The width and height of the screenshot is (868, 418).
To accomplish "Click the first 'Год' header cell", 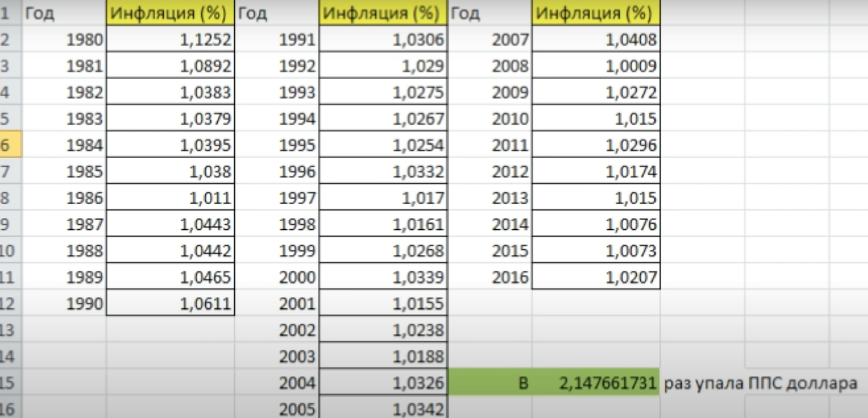I will point(64,13).
